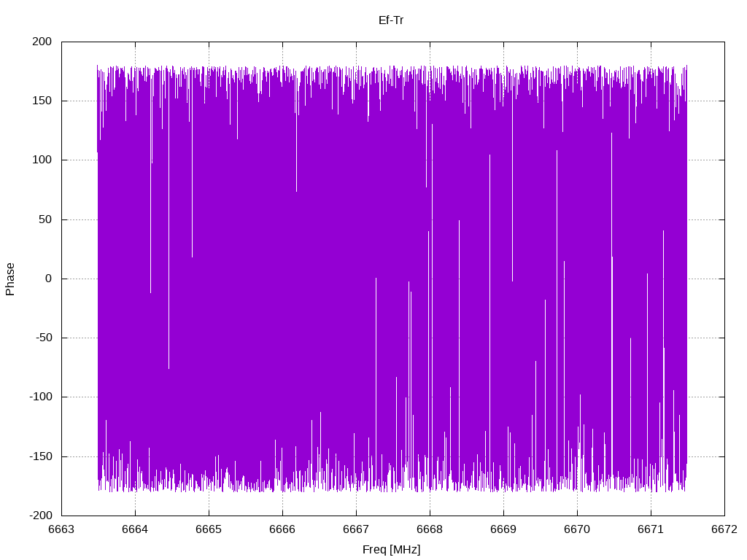The width and height of the screenshot is (747, 560).
Task: Click y-axis tick label '200'
Action: point(42,42)
